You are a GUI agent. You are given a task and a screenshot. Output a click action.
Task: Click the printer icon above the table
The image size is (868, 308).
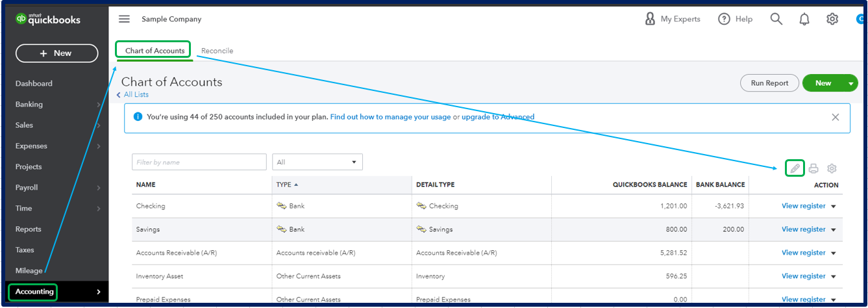pos(813,168)
